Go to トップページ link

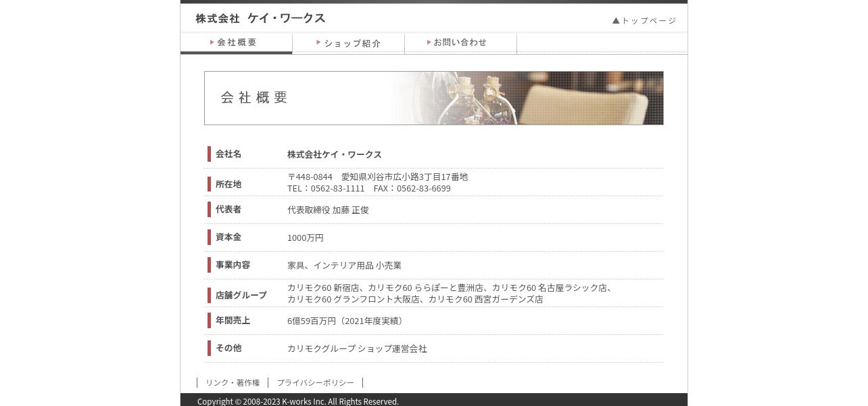click(x=644, y=20)
